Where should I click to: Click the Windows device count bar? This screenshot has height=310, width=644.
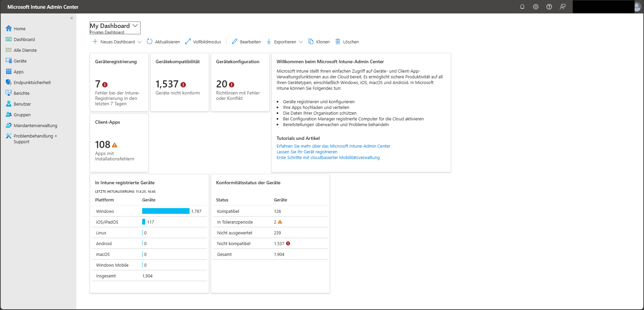point(166,211)
